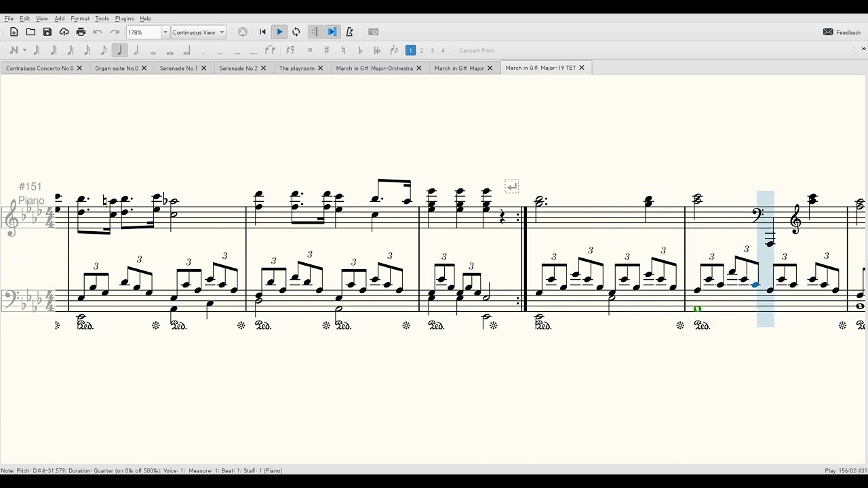Image resolution: width=868 pixels, height=488 pixels.
Task: Apply natural accidental
Action: pyautogui.click(x=343, y=50)
